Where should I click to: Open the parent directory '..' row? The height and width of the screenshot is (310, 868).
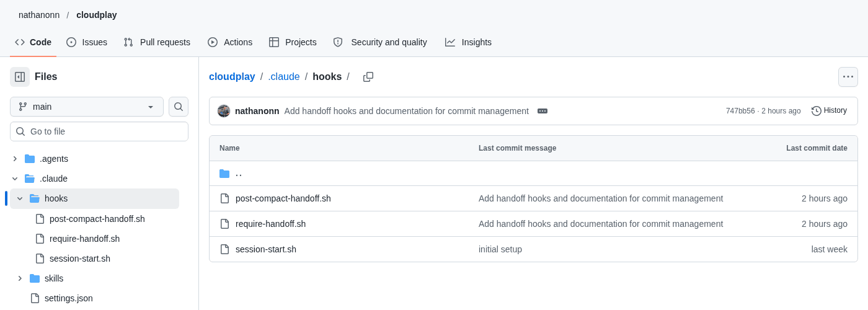[533, 174]
